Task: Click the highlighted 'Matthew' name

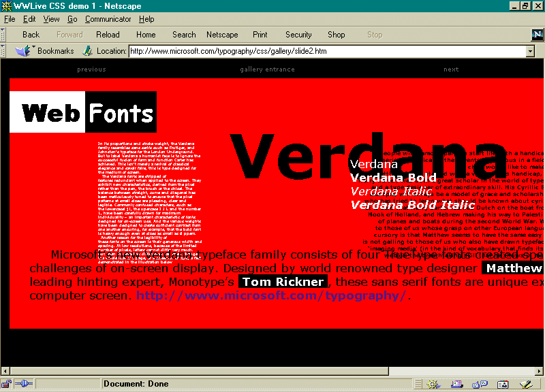Action: click(x=513, y=268)
